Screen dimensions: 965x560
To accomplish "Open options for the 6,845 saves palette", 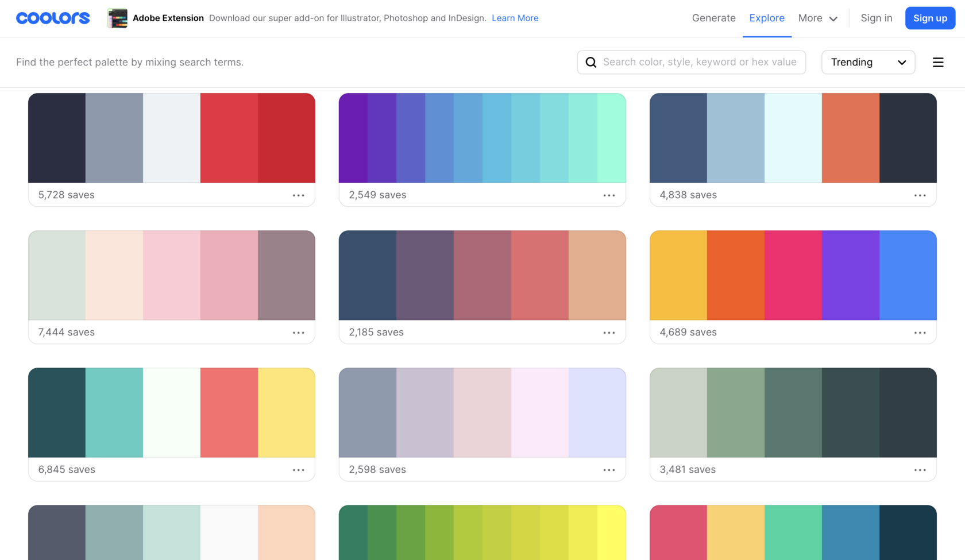I will [299, 470].
